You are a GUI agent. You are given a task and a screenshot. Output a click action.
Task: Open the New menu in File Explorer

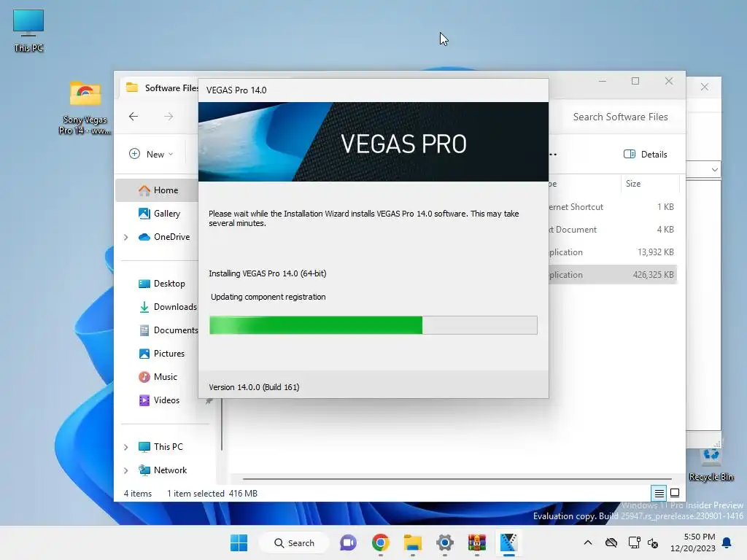pyautogui.click(x=151, y=154)
